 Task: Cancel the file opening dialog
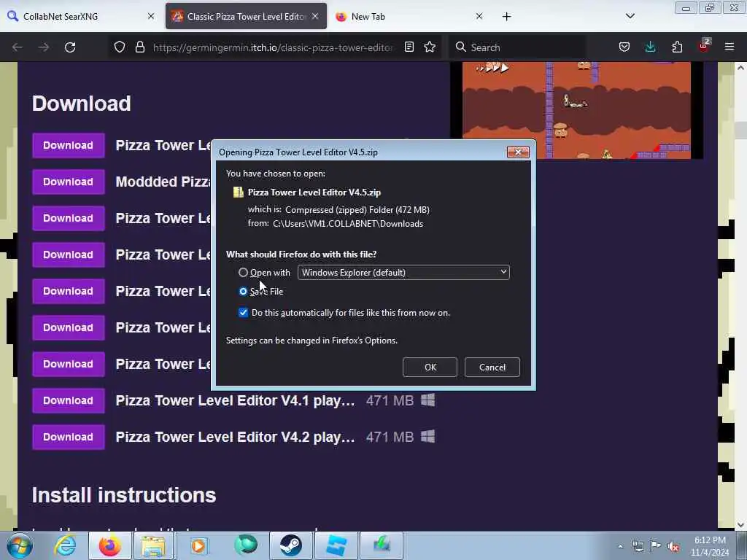coord(492,367)
